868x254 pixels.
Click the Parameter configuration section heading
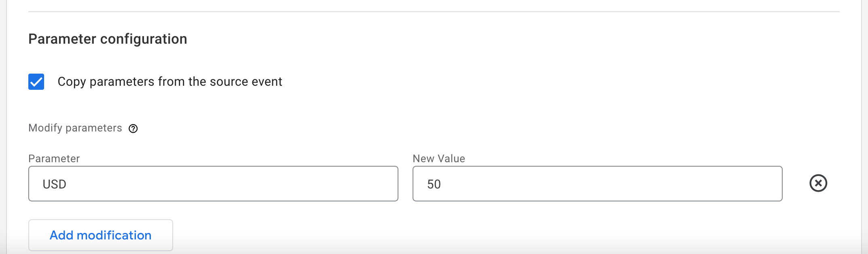[x=107, y=38]
